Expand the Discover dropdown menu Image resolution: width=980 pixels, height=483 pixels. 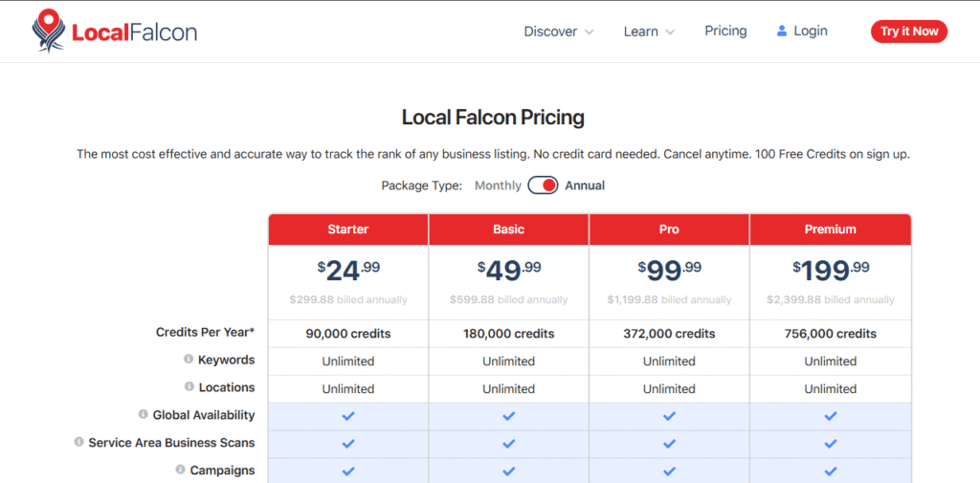pos(559,32)
